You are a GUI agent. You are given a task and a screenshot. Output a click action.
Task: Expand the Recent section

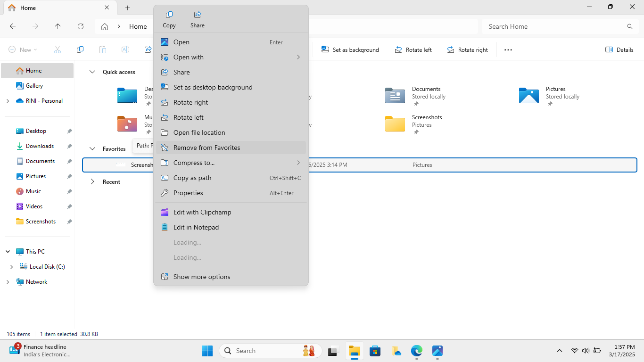click(92, 182)
